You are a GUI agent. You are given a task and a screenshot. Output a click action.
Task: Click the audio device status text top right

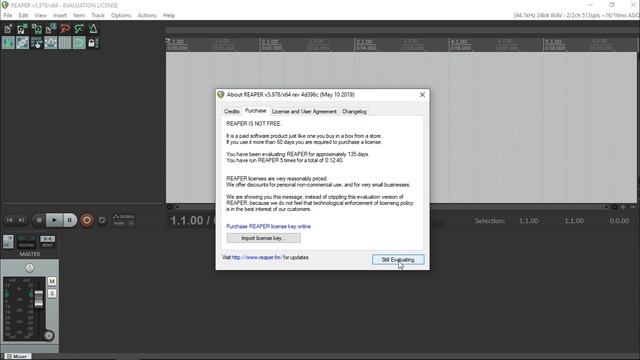click(x=576, y=16)
